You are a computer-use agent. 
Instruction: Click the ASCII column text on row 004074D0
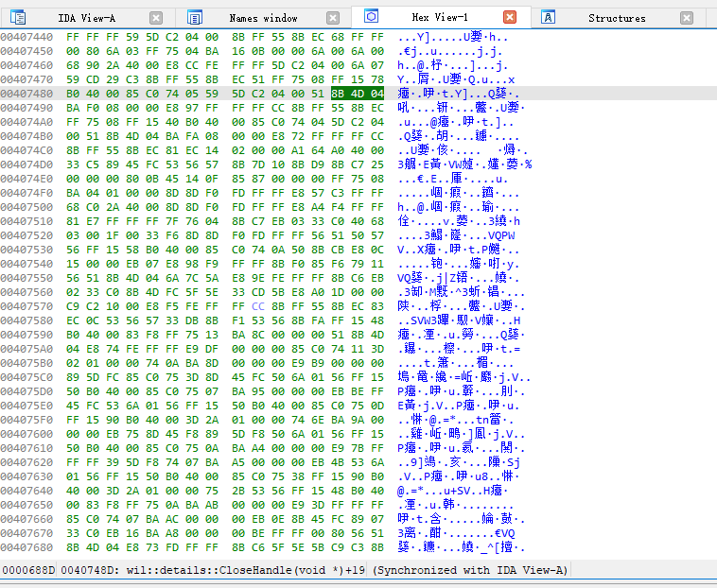pos(464,164)
